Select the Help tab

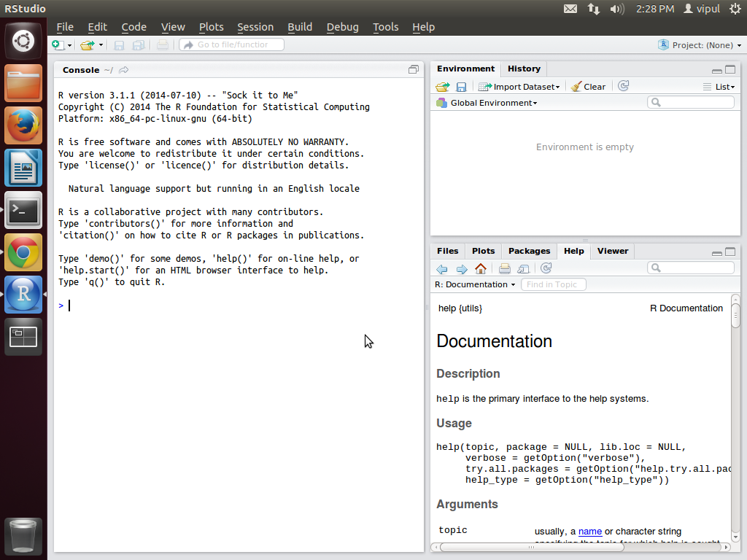tap(573, 251)
